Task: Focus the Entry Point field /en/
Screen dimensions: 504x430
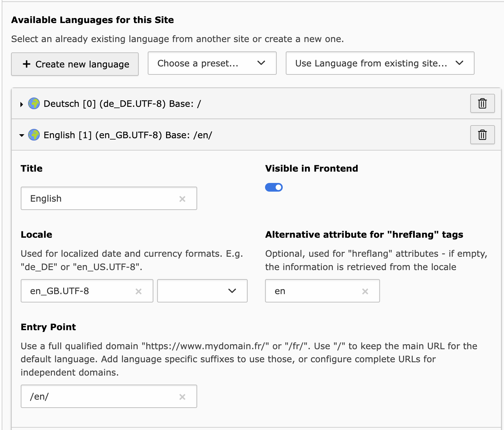Action: pos(100,397)
